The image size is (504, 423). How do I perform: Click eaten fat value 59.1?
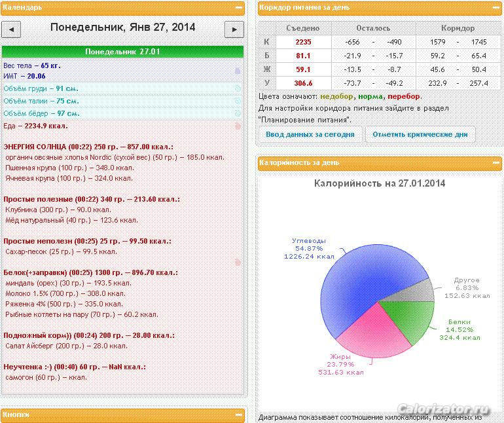pyautogui.click(x=303, y=69)
